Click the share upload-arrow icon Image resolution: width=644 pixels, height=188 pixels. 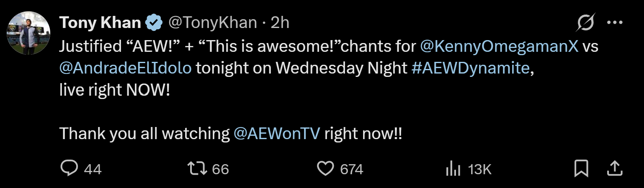coord(614,168)
